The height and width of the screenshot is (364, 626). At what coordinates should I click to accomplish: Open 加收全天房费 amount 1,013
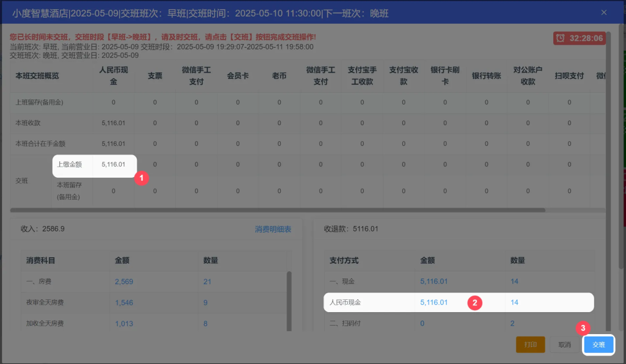(x=123, y=324)
